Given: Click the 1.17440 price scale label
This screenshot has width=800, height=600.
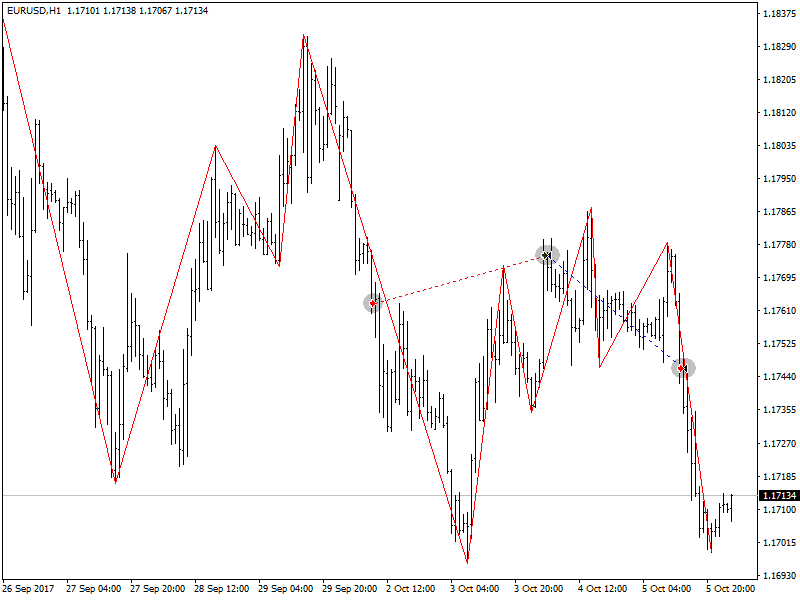Looking at the screenshot, I should 778,377.
